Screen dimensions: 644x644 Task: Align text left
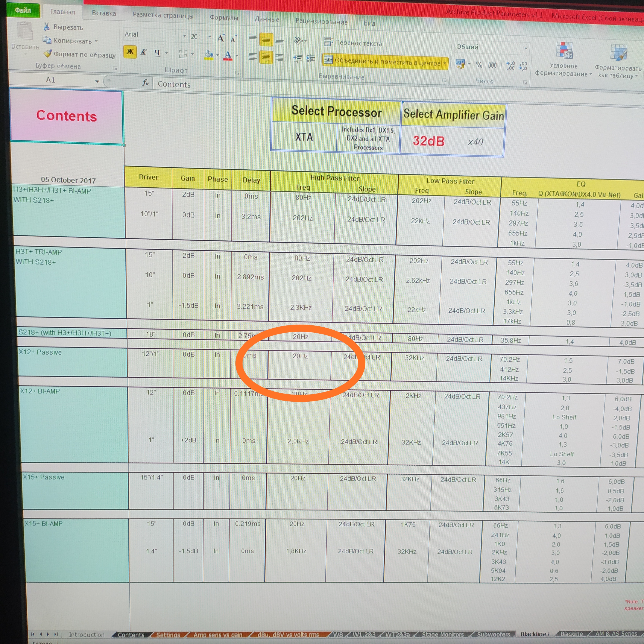[x=252, y=57]
